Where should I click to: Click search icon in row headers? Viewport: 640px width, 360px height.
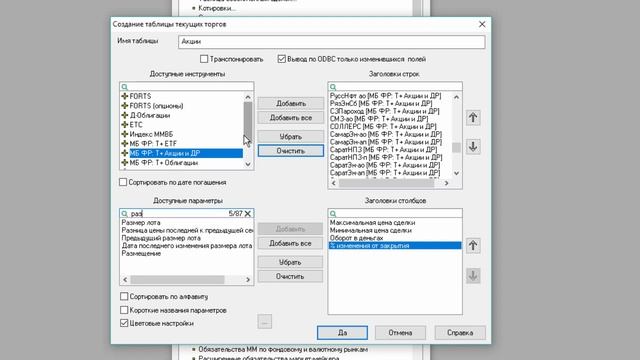333,87
